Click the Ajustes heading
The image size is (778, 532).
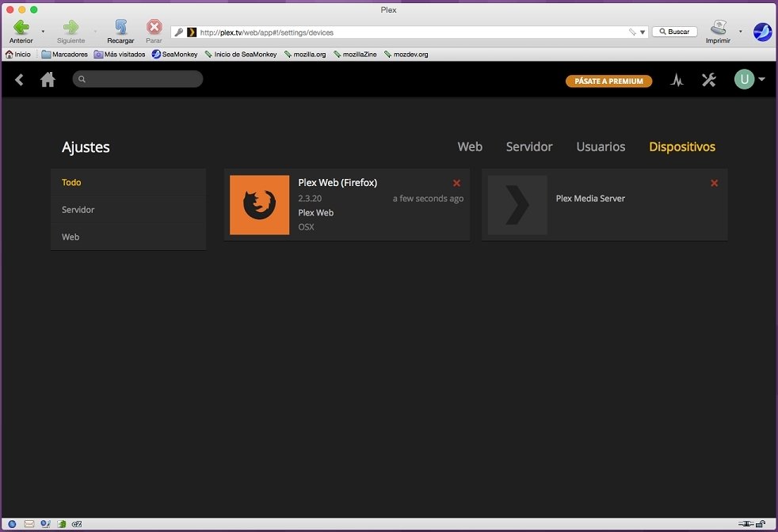click(86, 147)
